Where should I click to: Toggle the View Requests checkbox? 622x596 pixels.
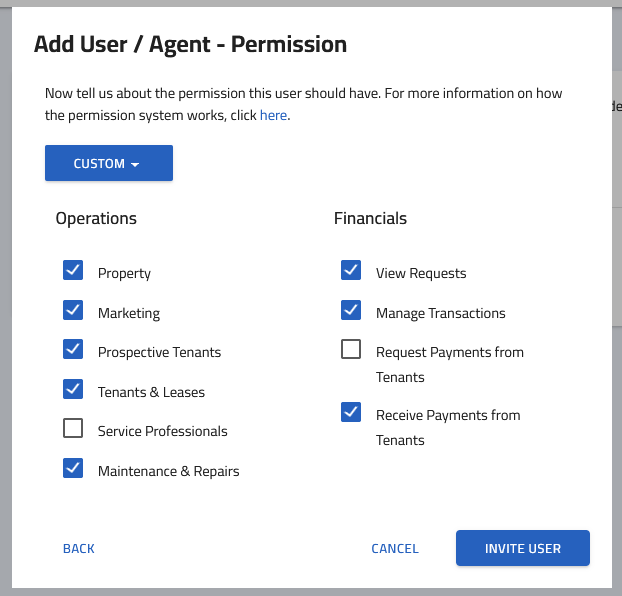click(x=351, y=270)
